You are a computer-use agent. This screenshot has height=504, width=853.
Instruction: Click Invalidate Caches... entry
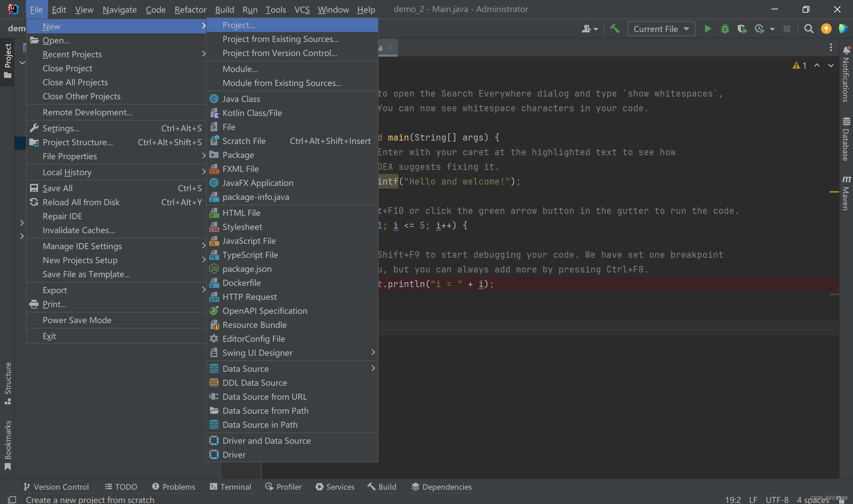click(117, 230)
